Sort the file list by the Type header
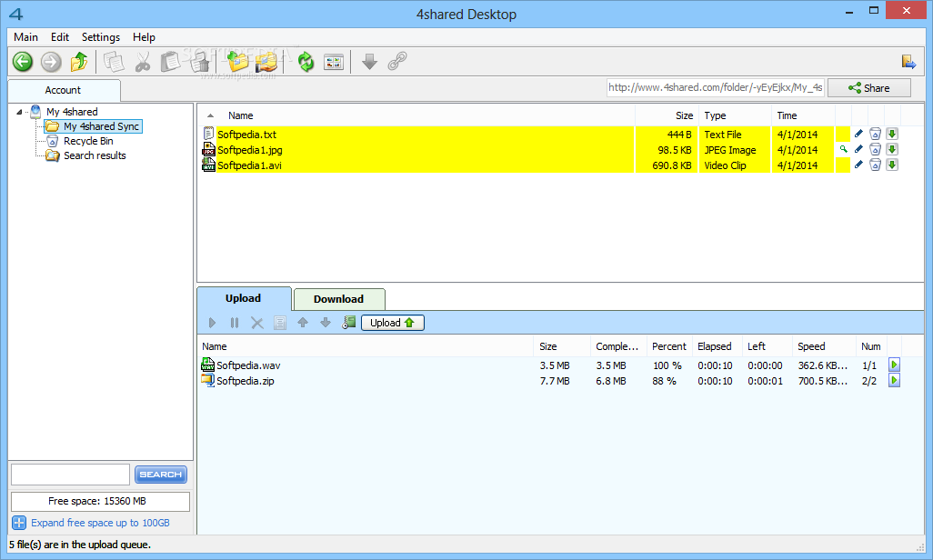933x560 pixels. pyautogui.click(x=734, y=115)
